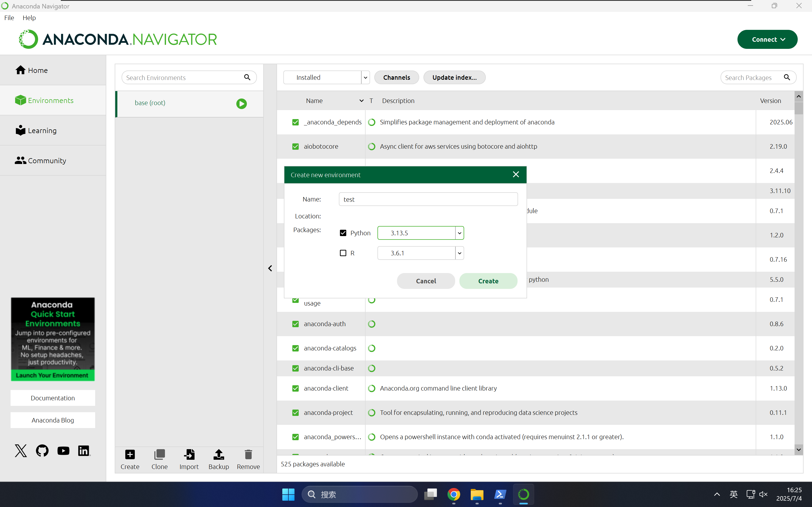The height and width of the screenshot is (507, 812).
Task: Toggle the anaconda-client package checkbox
Action: click(x=295, y=388)
